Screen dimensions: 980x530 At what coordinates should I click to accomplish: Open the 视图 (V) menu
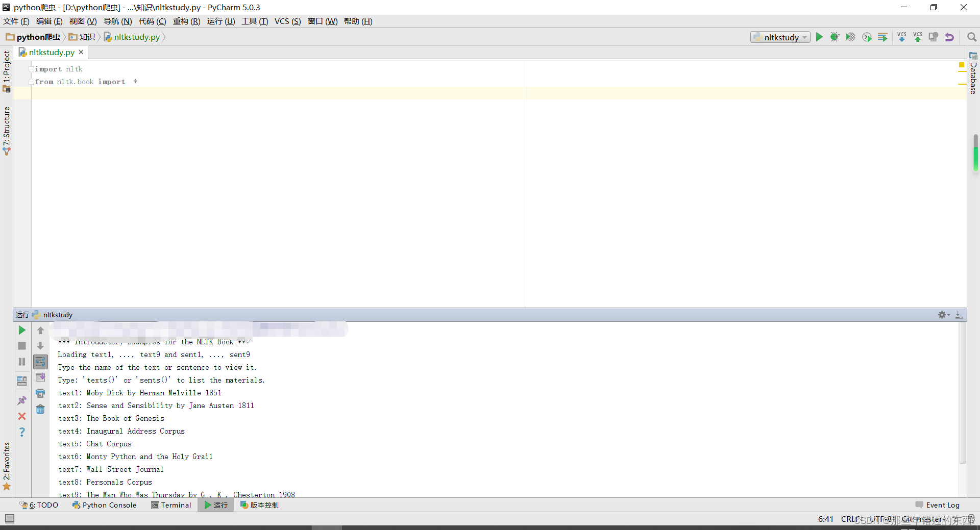click(x=83, y=21)
